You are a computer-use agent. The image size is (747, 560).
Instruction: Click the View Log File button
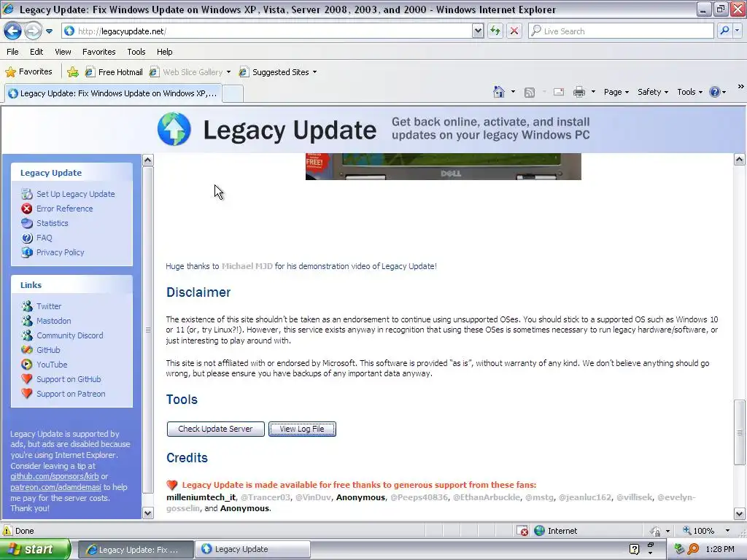(302, 429)
